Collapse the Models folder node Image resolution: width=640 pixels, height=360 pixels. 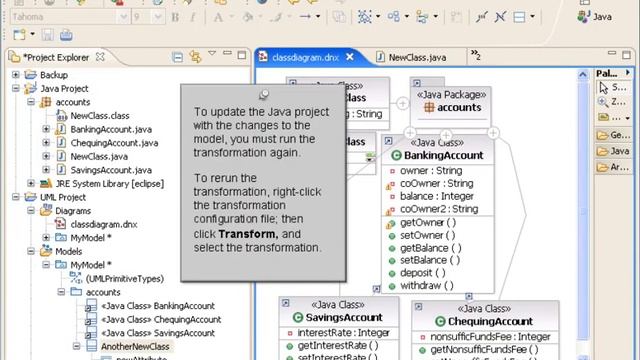31,251
